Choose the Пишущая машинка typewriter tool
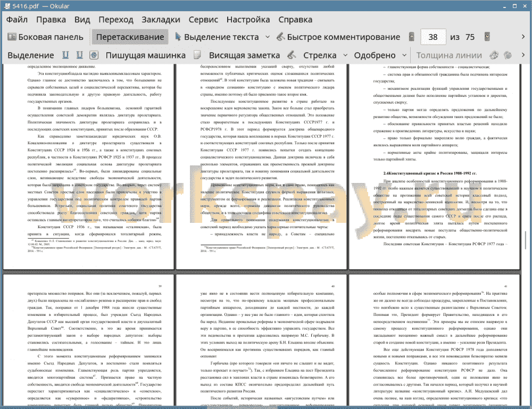The image size is (532, 409). click(x=146, y=55)
